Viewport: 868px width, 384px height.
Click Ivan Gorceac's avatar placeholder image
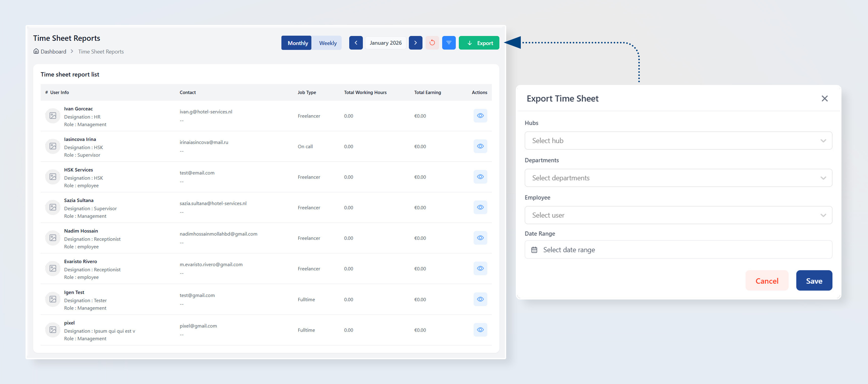[x=53, y=115]
